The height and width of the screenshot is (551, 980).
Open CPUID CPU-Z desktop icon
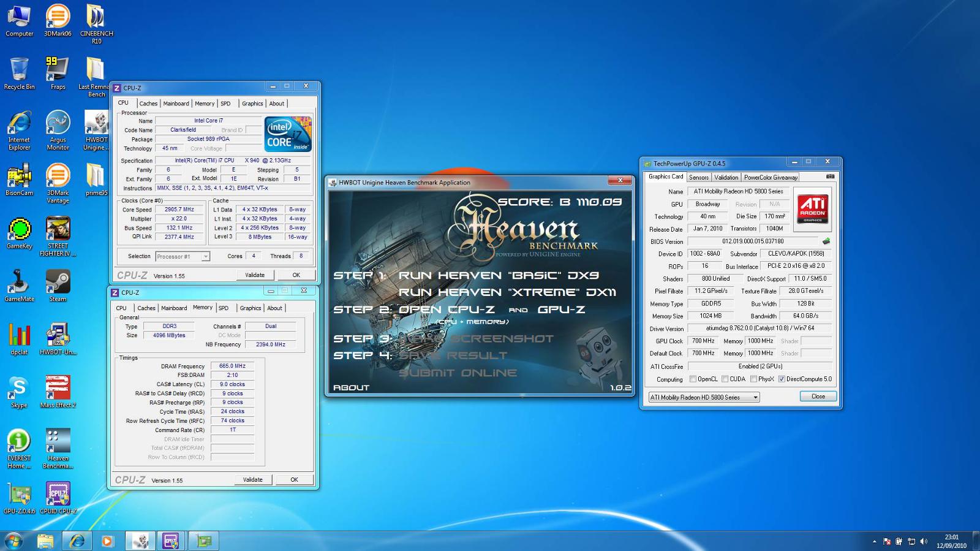tap(58, 498)
